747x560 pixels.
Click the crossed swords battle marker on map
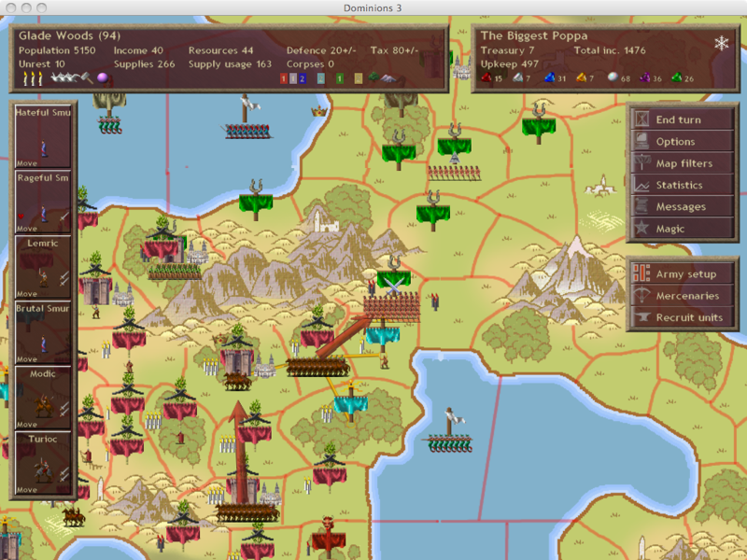(x=393, y=287)
